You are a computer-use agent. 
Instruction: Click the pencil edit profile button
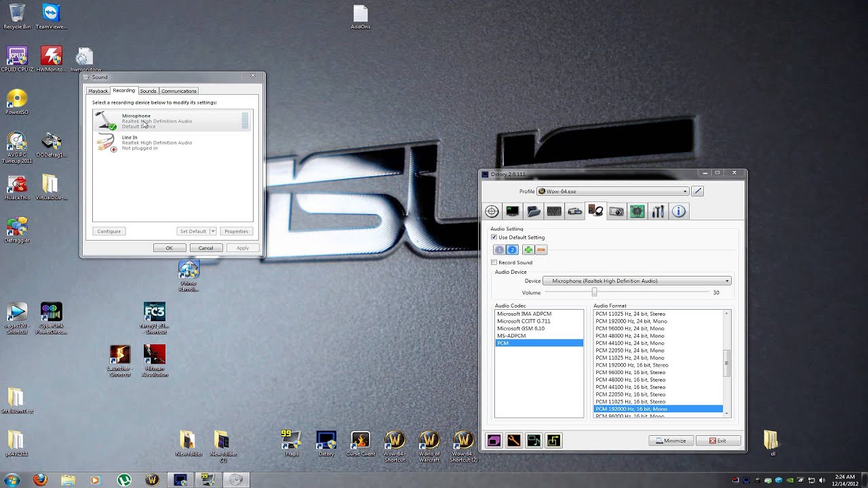click(698, 191)
